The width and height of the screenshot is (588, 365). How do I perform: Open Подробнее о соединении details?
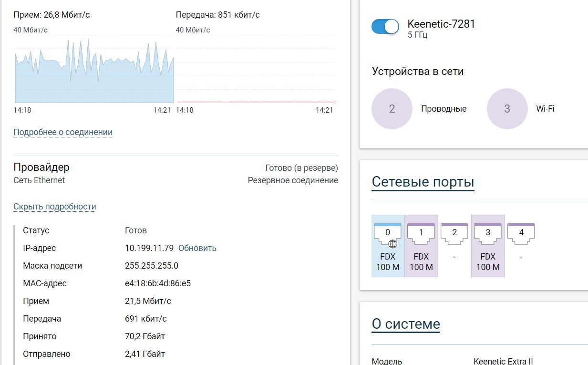coord(63,132)
